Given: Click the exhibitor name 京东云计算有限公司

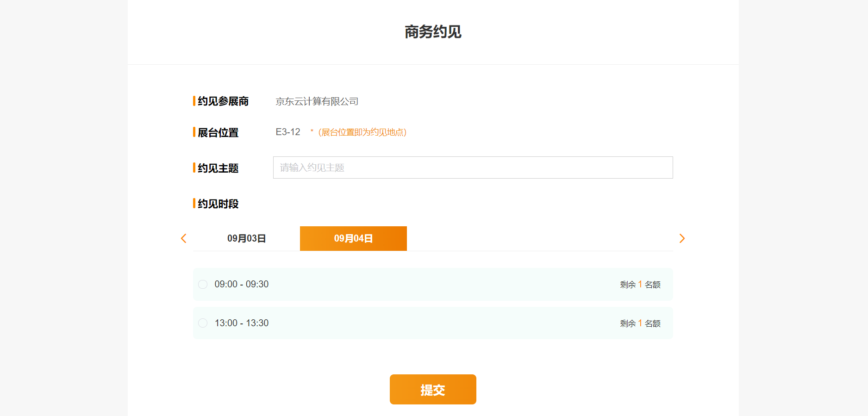Looking at the screenshot, I should pos(317,101).
